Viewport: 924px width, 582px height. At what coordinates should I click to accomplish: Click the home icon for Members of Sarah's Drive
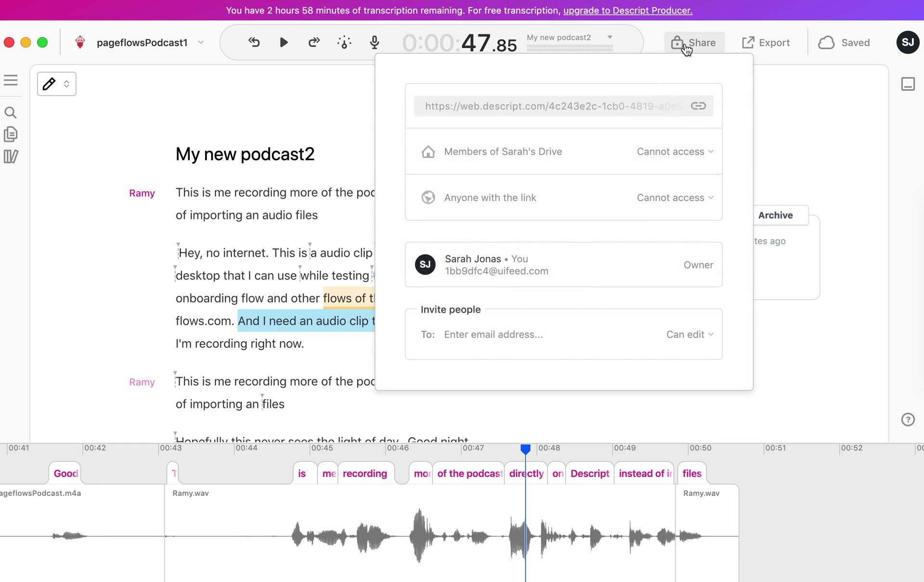pyautogui.click(x=428, y=152)
